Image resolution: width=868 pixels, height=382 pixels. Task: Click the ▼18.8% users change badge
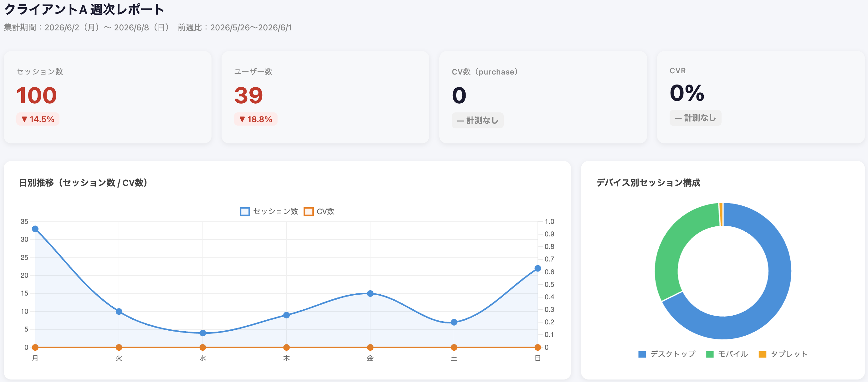coord(256,119)
